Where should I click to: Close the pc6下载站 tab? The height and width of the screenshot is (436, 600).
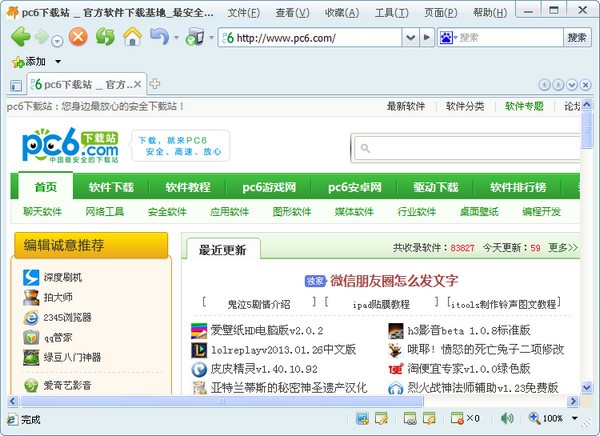138,84
